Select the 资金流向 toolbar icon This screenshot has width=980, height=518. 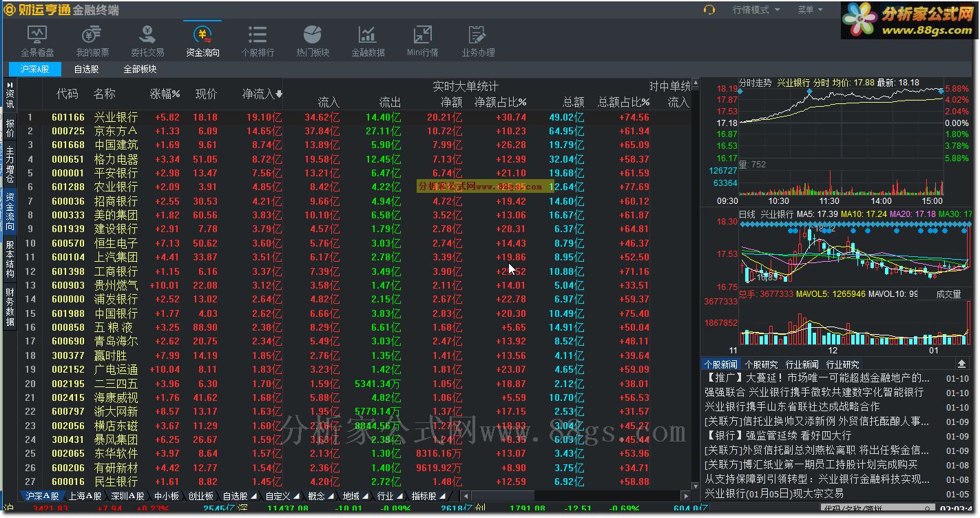tap(202, 41)
